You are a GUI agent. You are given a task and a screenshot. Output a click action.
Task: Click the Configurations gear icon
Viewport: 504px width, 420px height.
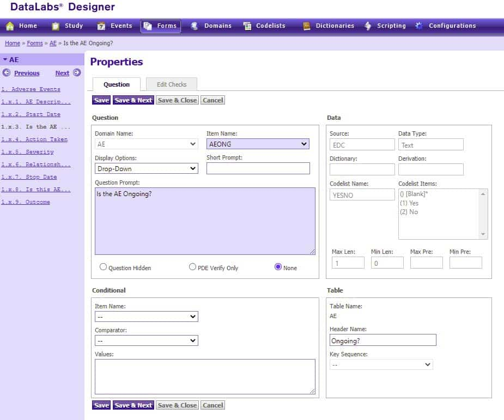coord(418,26)
